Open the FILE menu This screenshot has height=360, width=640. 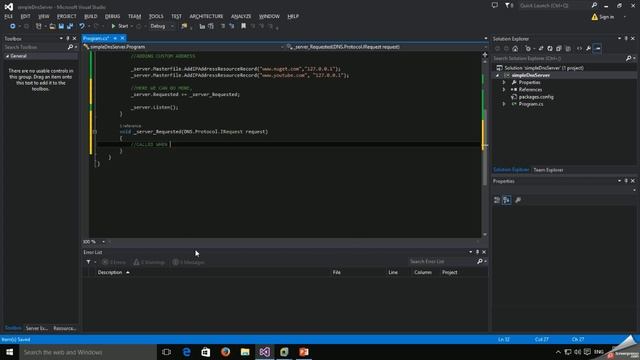click(9, 16)
